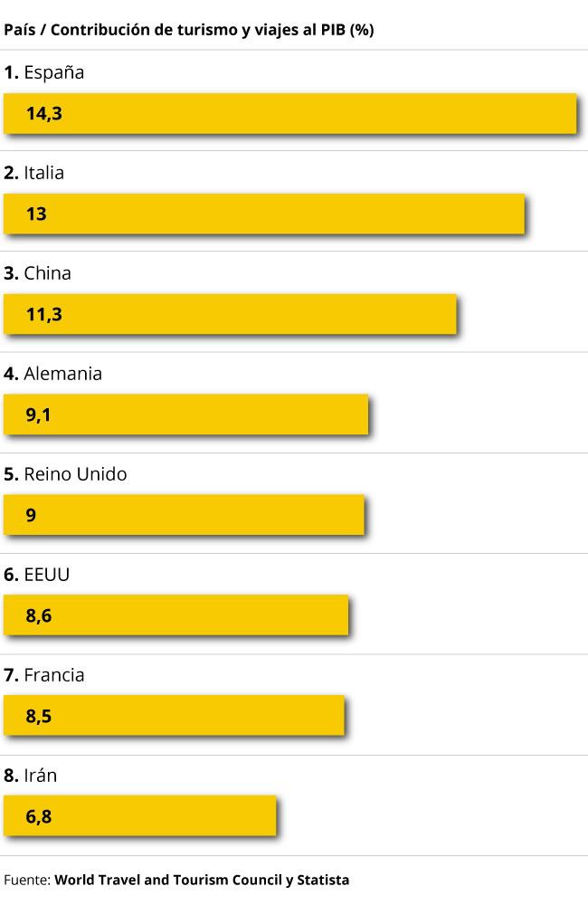Image resolution: width=588 pixels, height=905 pixels.
Task: Click the '3. China' country label
Action: coord(37,273)
